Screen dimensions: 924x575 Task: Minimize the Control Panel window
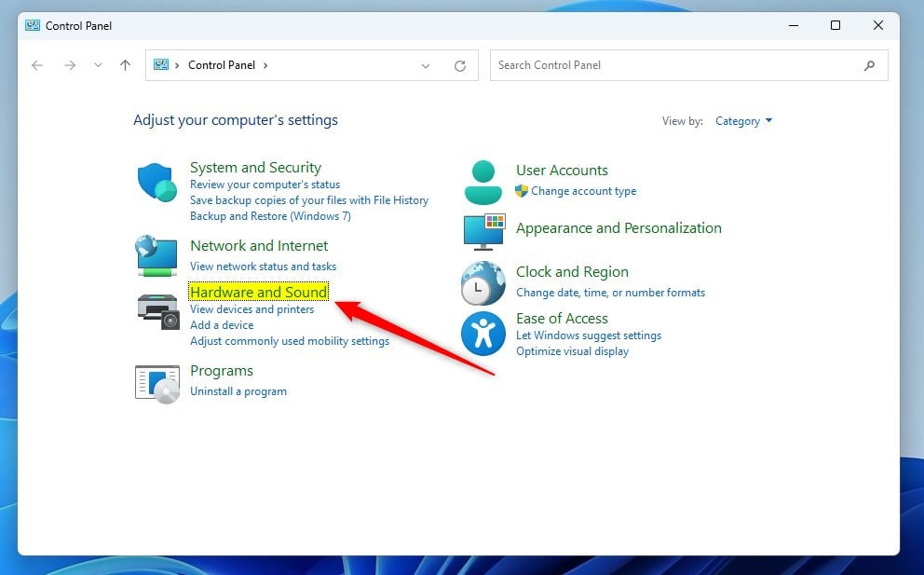tap(794, 25)
